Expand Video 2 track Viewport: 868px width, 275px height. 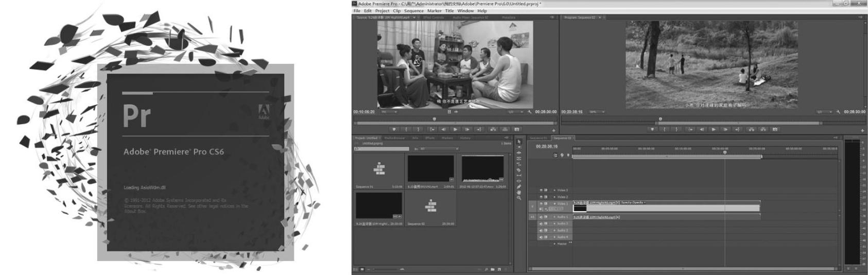554,197
